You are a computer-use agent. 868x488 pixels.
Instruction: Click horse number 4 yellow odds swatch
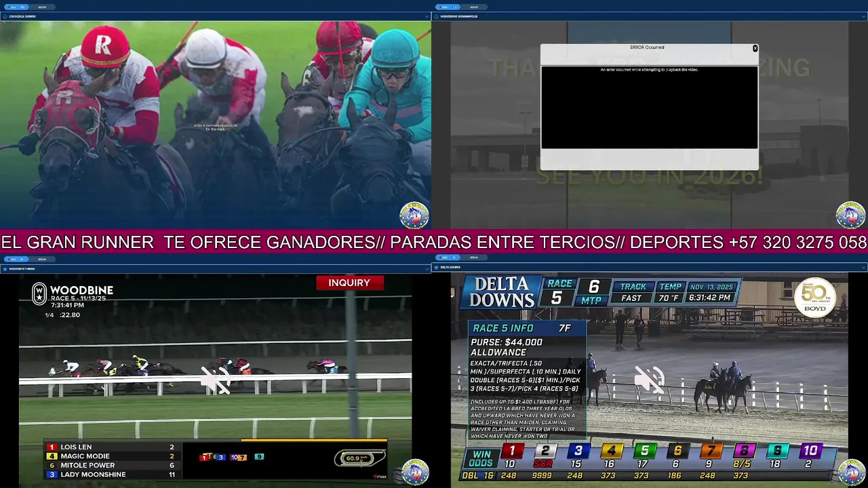611,451
